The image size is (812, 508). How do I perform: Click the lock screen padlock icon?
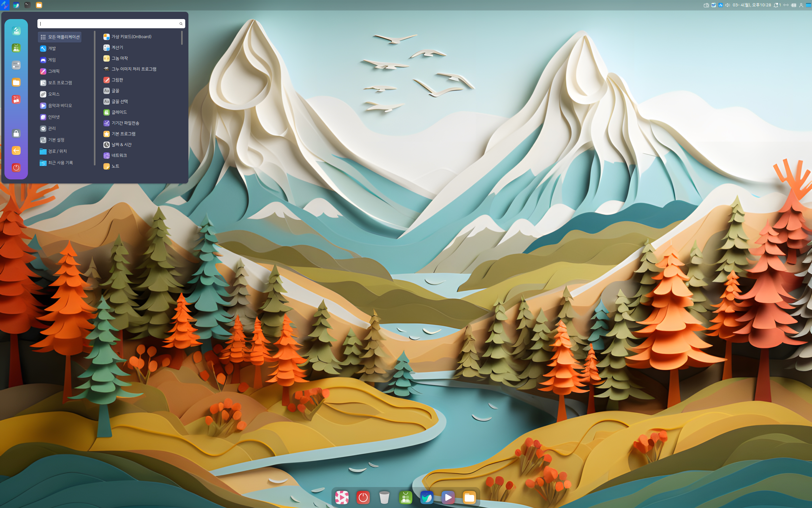pos(16,134)
